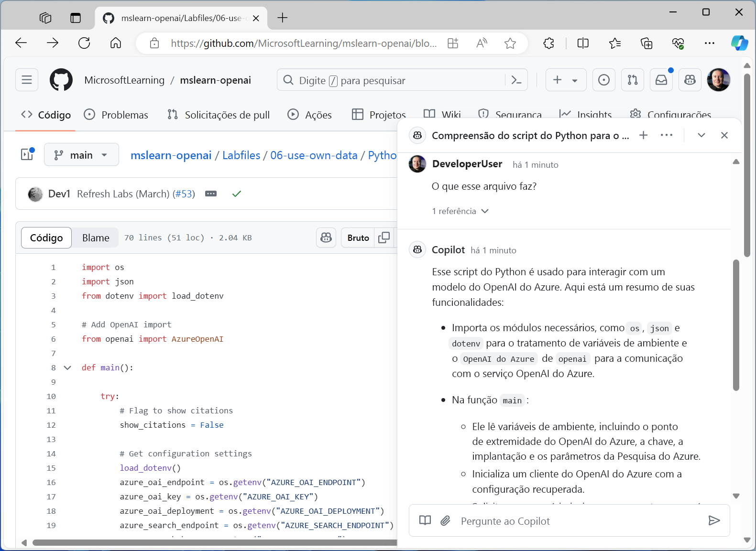Viewport: 756px width, 551px height.
Task: Open browser collections icon
Action: click(646, 43)
